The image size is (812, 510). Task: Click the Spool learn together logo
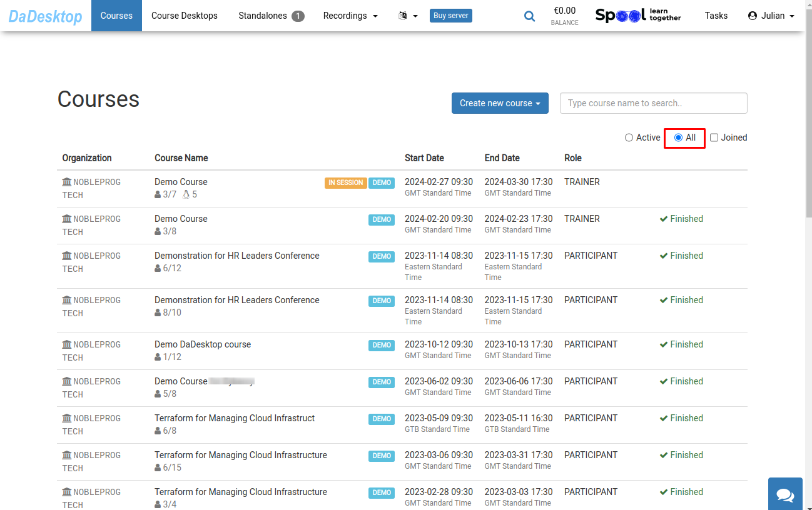[638, 16]
